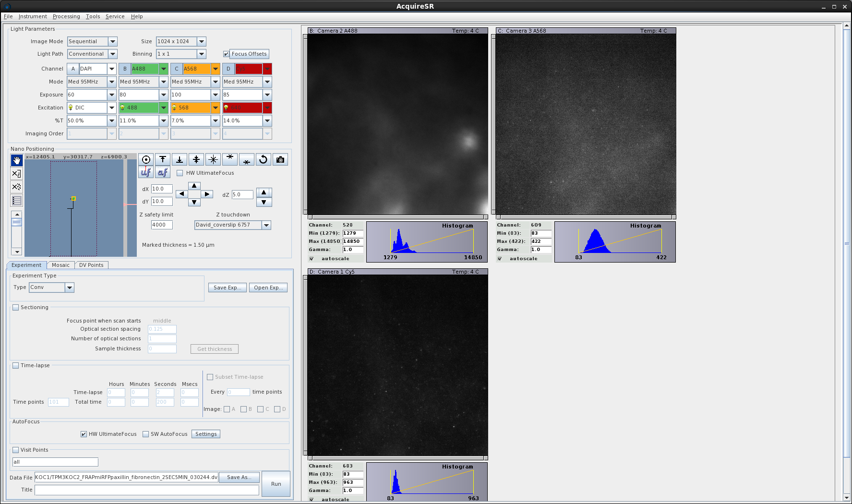Click the Save Exp... button
Screen dimensions: 852x504
pos(228,288)
